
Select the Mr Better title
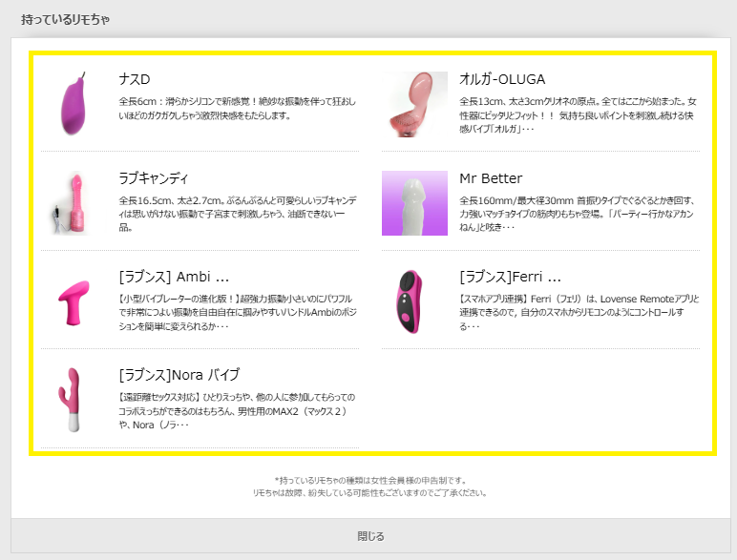click(491, 178)
